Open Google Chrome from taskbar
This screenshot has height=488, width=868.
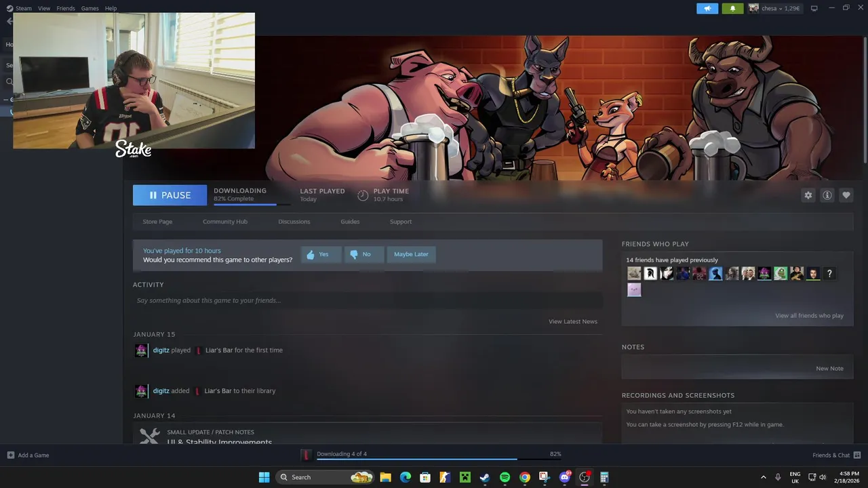click(x=524, y=477)
